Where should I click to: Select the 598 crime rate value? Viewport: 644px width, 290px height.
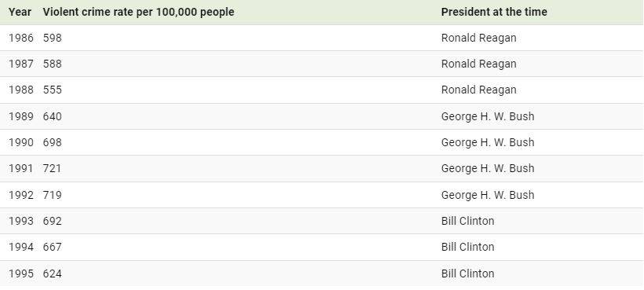click(x=52, y=38)
